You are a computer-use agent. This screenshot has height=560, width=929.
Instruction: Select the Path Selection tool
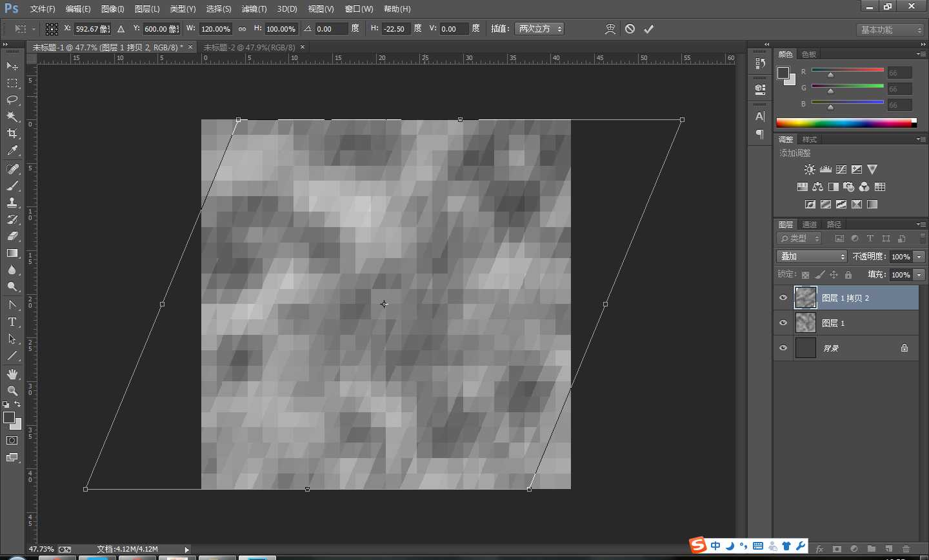point(12,339)
